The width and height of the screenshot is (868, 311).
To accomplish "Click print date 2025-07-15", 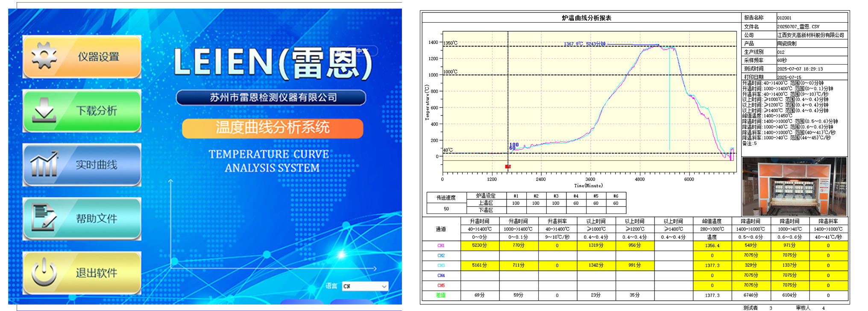I will 789,77.
